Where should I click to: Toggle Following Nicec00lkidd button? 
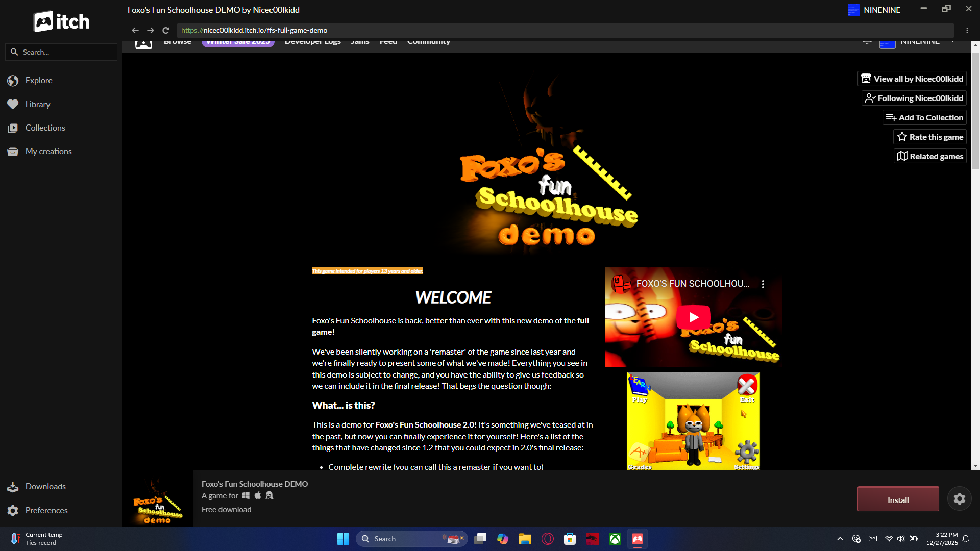pos(914,98)
